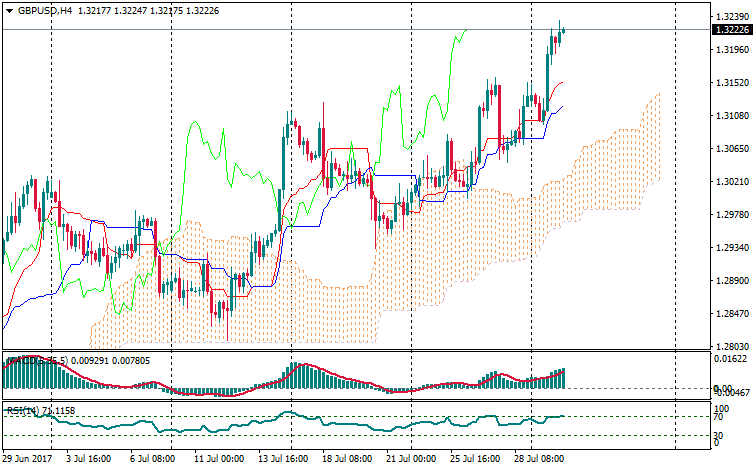The image size is (753, 470).
Task: Click the 1.28030 price axis label
Action: coord(733,346)
